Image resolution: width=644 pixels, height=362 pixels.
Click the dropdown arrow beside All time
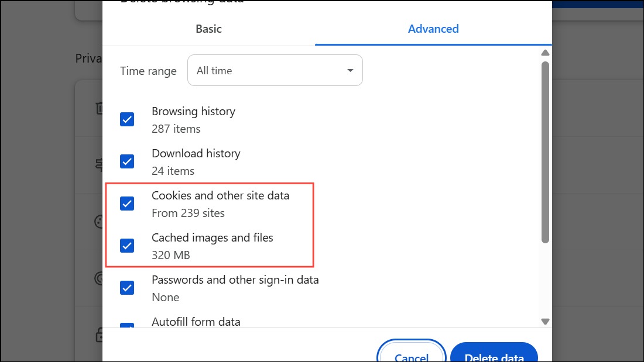[350, 71]
